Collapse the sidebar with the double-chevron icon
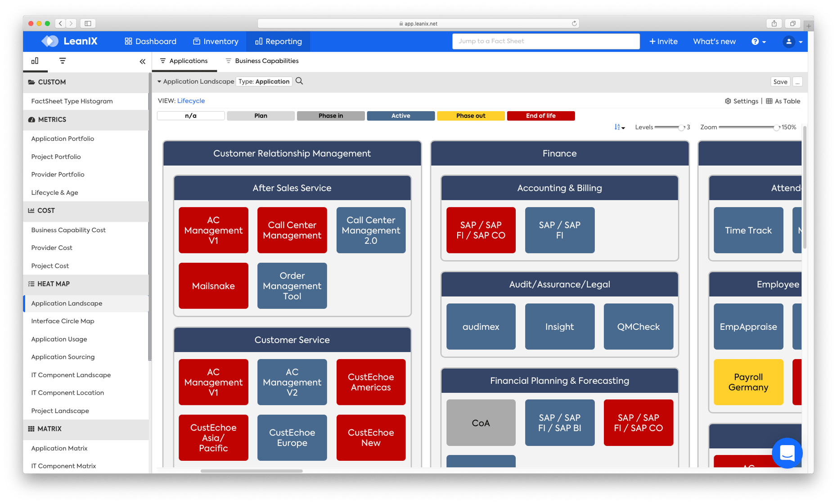Viewport: 837px width, 504px height. pyautogui.click(x=142, y=61)
